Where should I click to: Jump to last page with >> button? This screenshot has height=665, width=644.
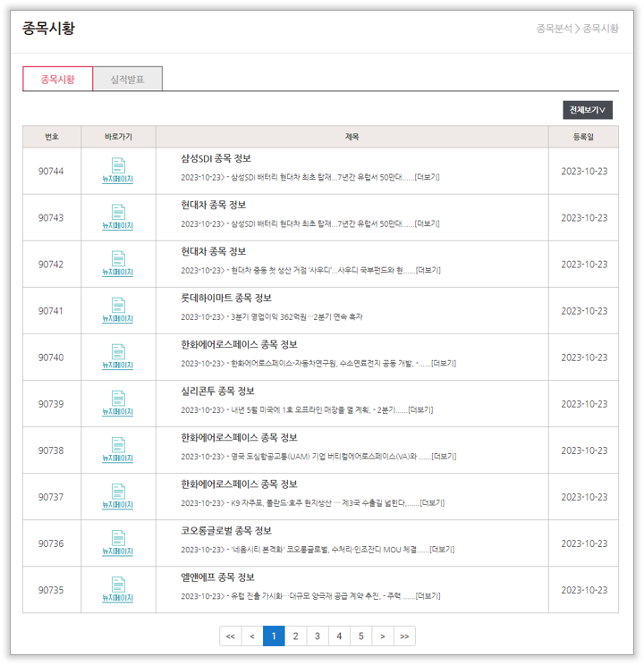404,636
